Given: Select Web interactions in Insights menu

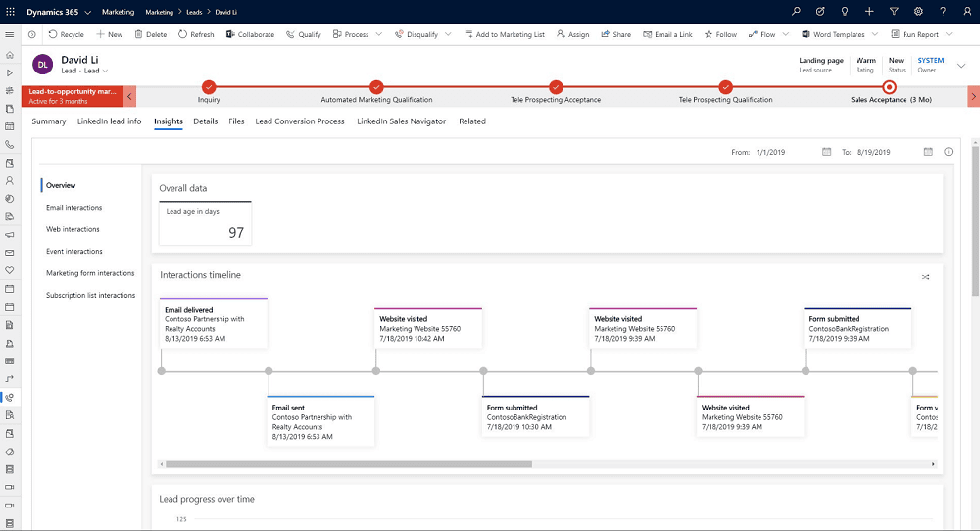Looking at the screenshot, I should 73,229.
